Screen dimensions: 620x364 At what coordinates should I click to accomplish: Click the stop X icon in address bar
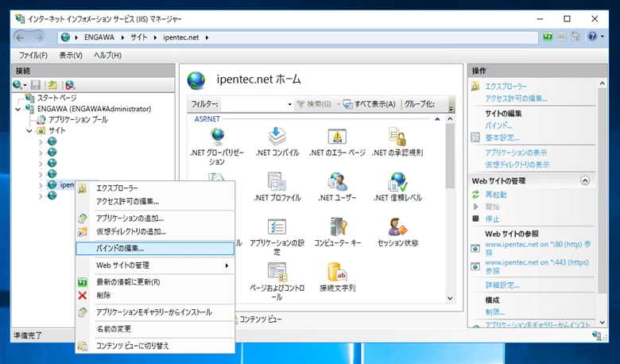561,37
